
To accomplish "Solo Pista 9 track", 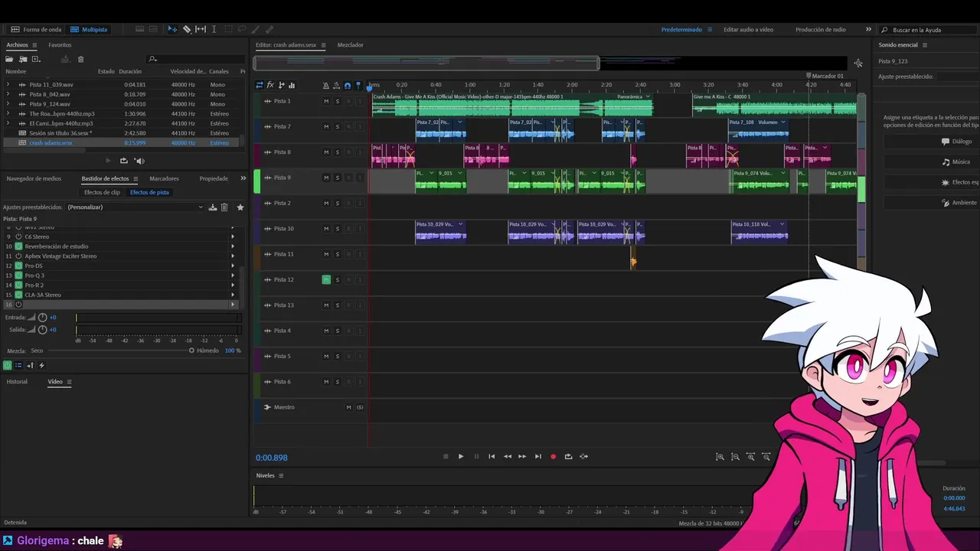I will click(337, 178).
